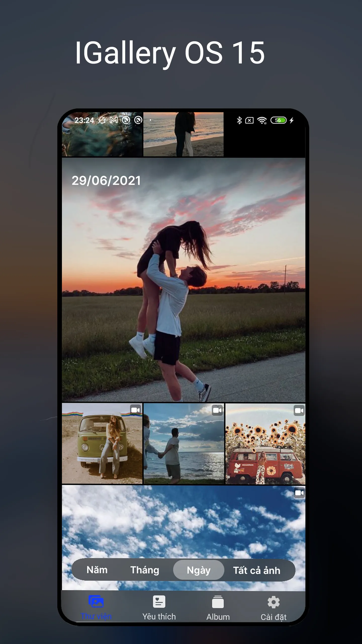
Task: Open the Yêu thích favorites icon
Action: pos(159,601)
